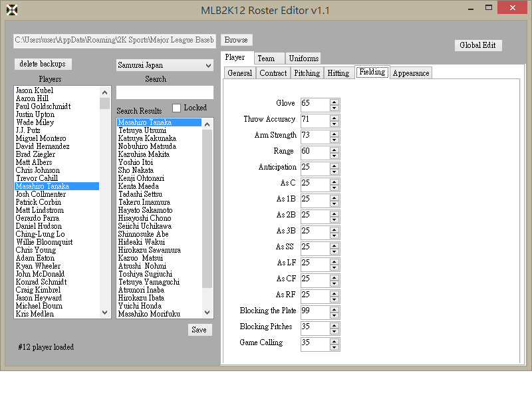The width and height of the screenshot is (532, 399).
Task: Select the Fielding sub-tab
Action: click(372, 72)
